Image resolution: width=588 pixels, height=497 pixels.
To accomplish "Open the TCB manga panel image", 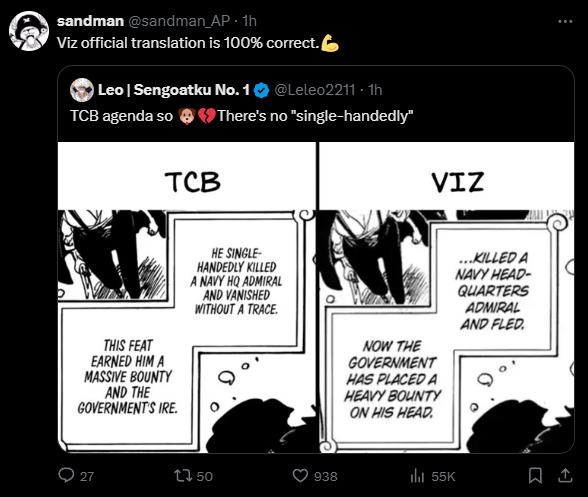I will click(187, 297).
